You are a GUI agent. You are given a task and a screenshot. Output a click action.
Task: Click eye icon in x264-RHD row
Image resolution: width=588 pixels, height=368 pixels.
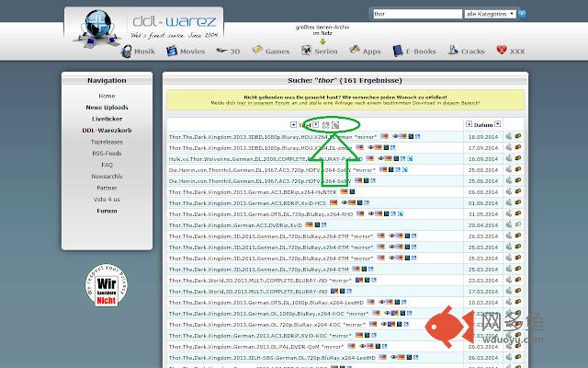tap(371, 213)
